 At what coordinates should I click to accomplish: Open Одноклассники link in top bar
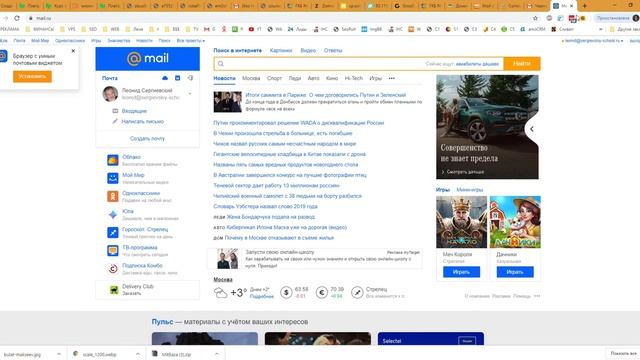pos(70,40)
